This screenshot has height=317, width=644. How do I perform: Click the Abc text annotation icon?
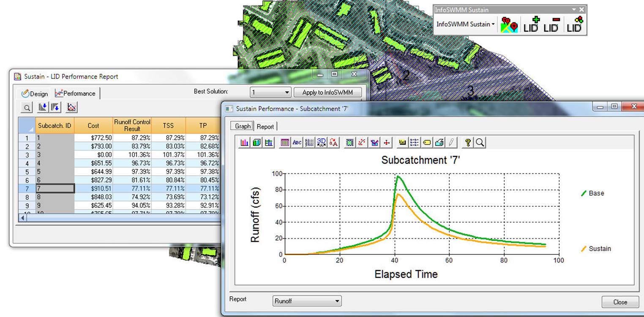point(297,142)
